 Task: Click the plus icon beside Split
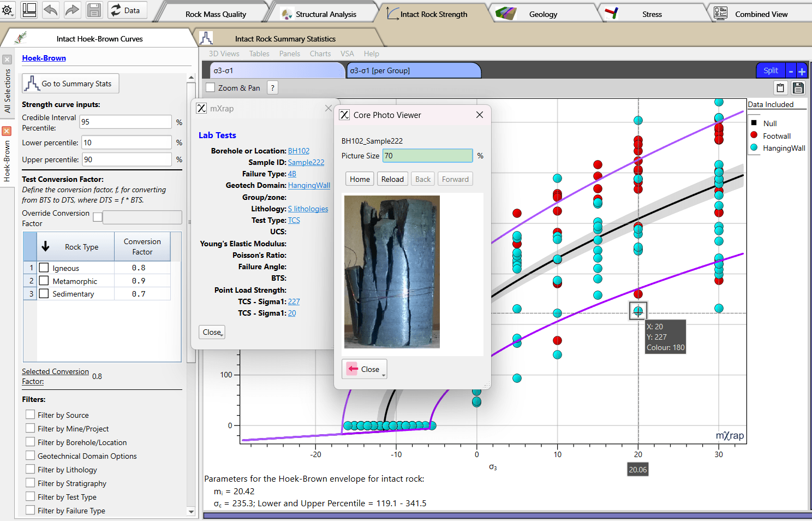pos(801,70)
